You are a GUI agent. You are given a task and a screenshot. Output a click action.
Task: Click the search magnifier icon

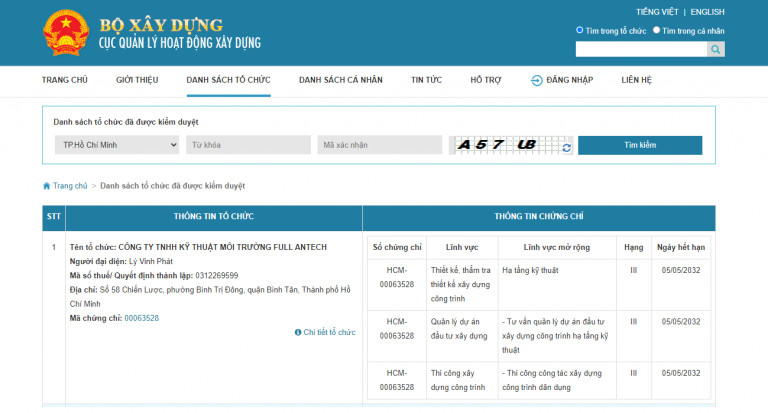[x=716, y=49]
